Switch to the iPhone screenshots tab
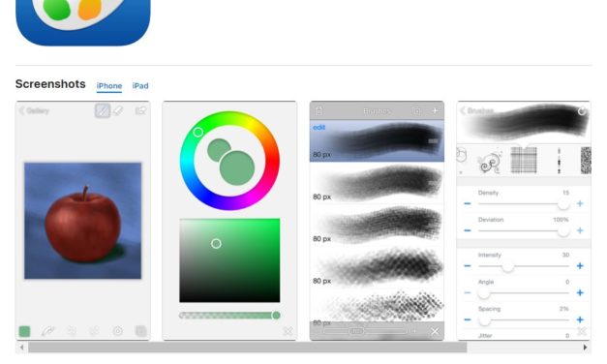 tap(109, 85)
